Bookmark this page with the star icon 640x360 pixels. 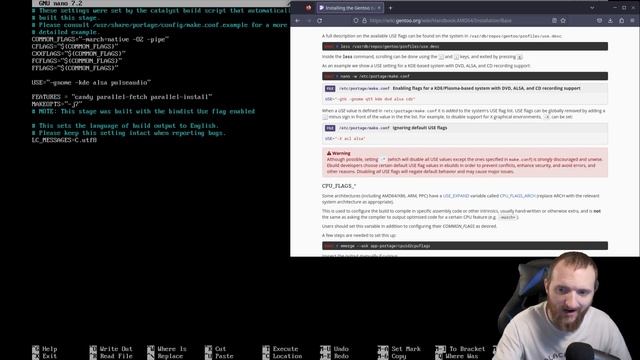[x=563, y=20]
